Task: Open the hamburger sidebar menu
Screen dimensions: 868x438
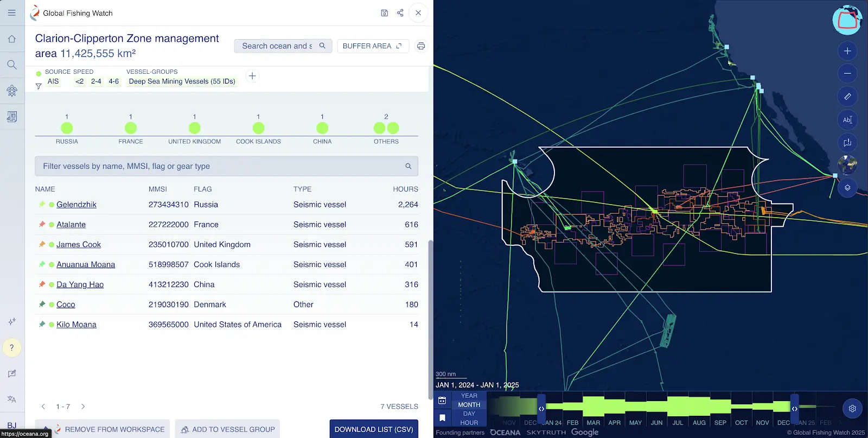Action: coord(11,13)
